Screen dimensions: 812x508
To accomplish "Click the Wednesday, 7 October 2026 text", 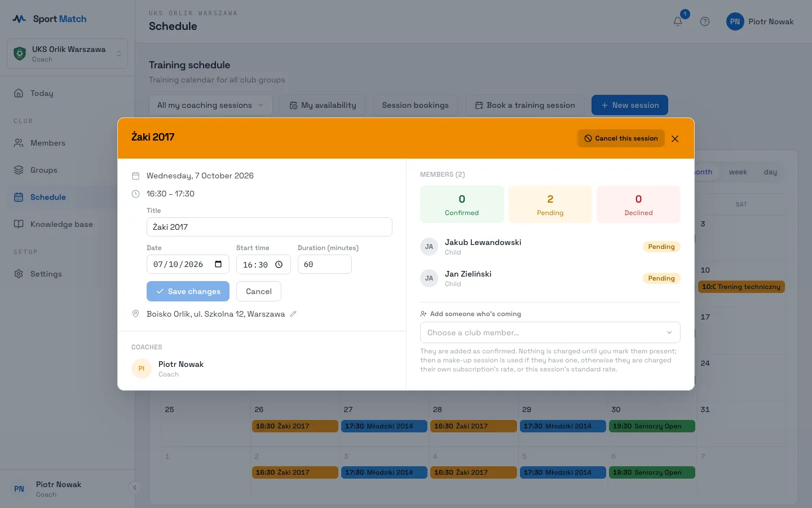I will coord(200,176).
